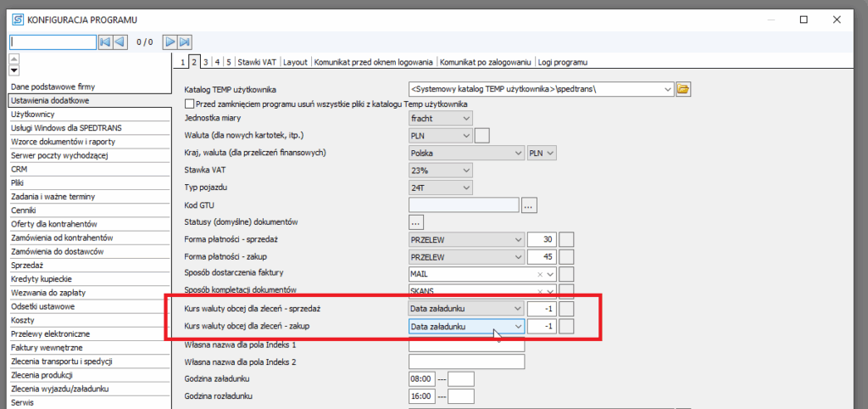Enable deleting Temp files before closing program
This screenshot has height=409, width=868.
click(190, 104)
